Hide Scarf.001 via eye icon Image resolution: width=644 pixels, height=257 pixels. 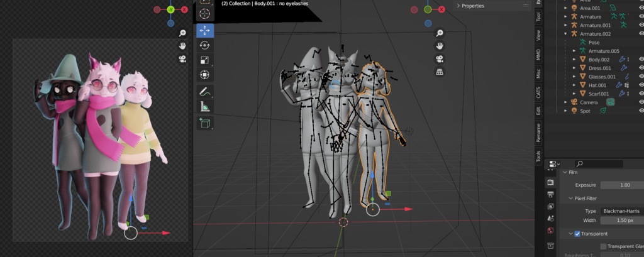tap(641, 94)
